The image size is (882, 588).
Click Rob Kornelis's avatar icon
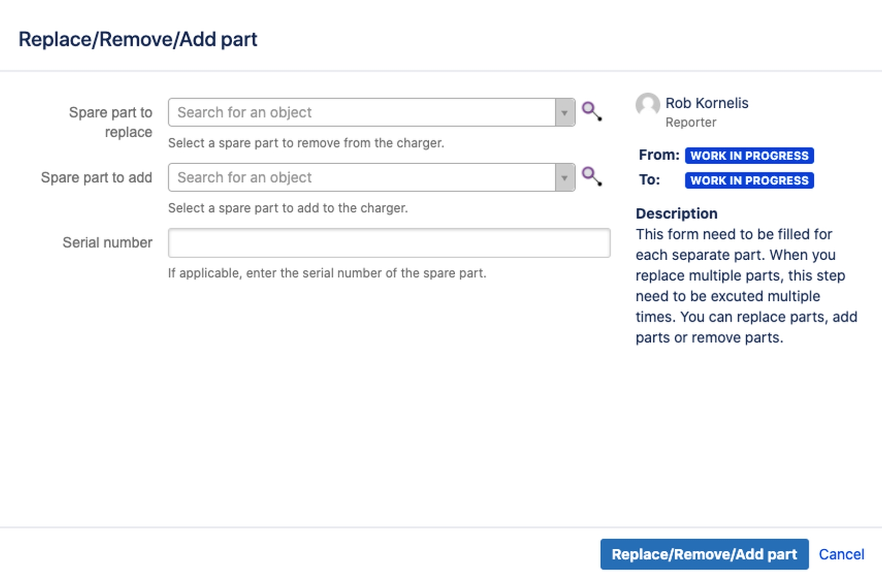647,104
